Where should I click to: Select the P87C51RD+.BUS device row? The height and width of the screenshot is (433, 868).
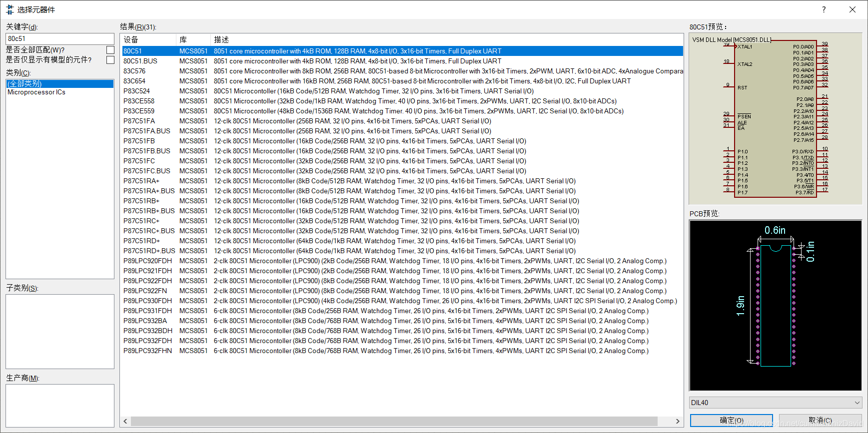tap(402, 251)
